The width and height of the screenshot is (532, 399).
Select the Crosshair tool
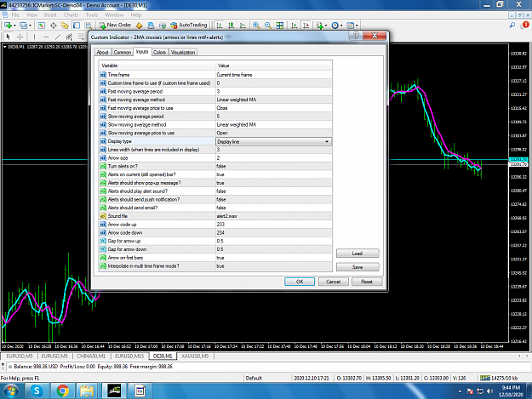click(20, 37)
